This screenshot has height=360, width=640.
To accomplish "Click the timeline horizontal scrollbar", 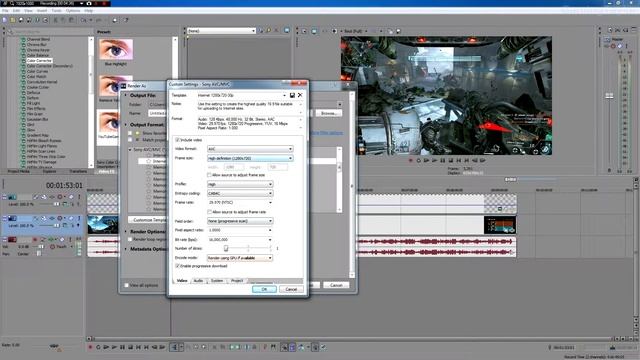I will 353,338.
